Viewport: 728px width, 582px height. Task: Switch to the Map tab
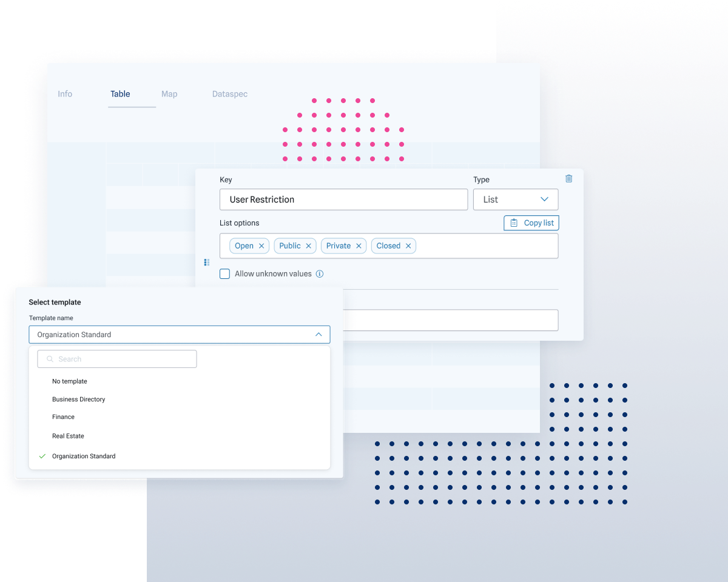[169, 94]
